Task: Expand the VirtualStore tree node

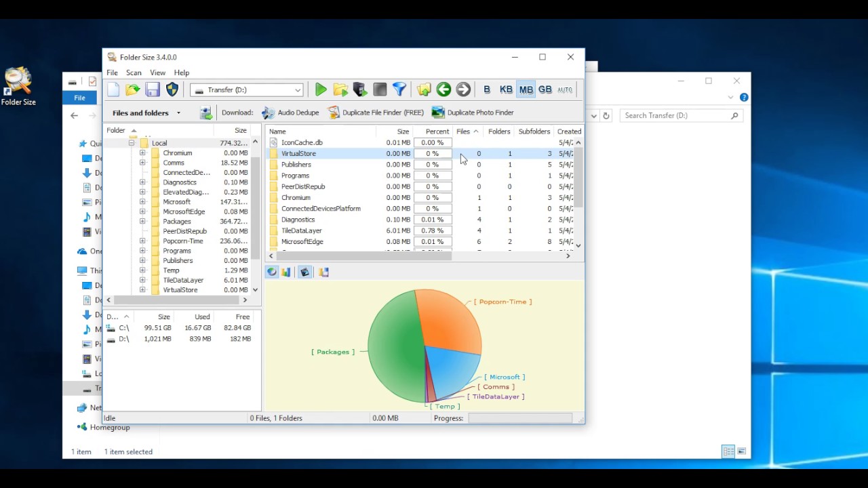Action: pos(142,289)
